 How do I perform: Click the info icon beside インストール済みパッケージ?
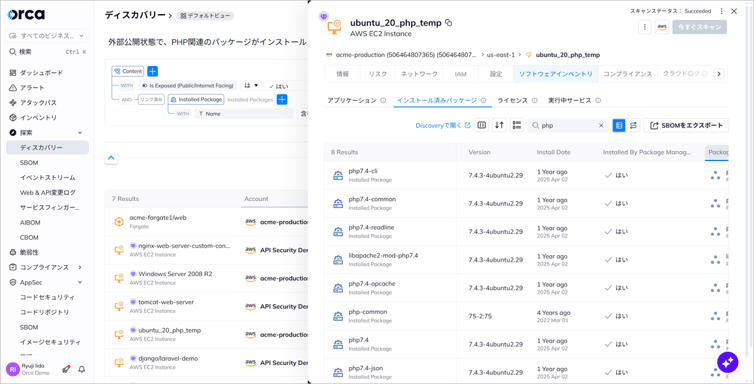[483, 100]
